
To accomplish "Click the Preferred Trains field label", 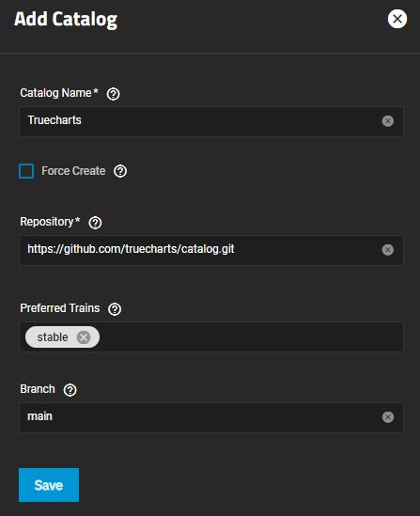I will (60, 308).
